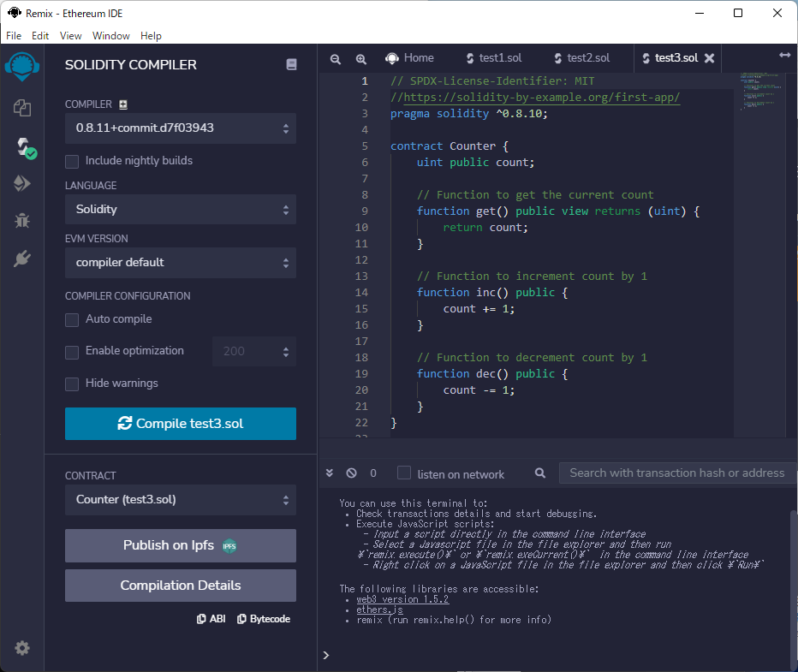798x672 pixels.
Task: Click the Compile test3.sol button
Action: 180,424
